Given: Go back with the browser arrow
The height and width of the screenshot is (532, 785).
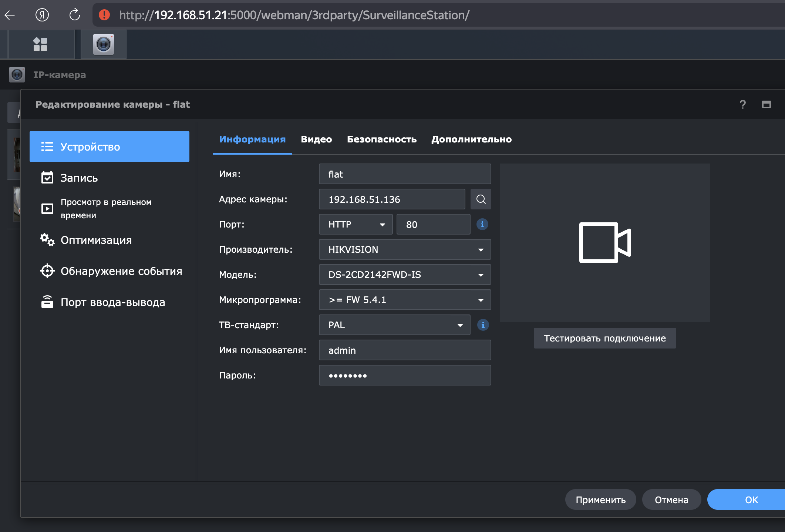Looking at the screenshot, I should 10,15.
